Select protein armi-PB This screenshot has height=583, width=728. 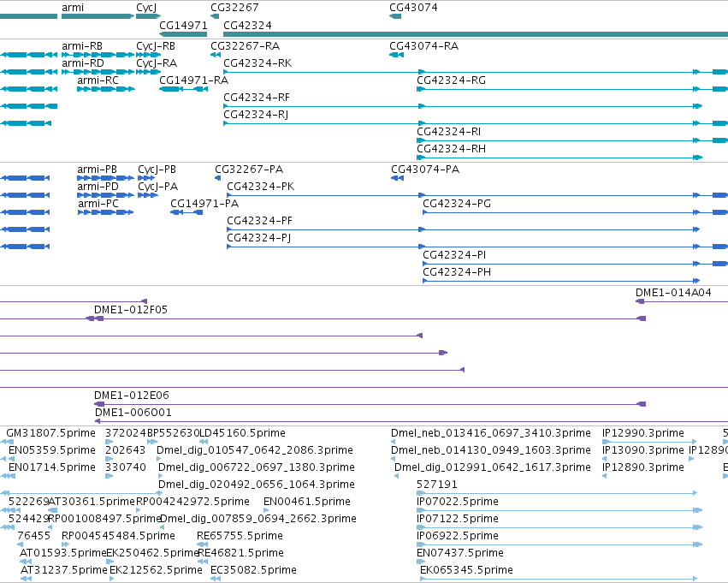(97, 170)
